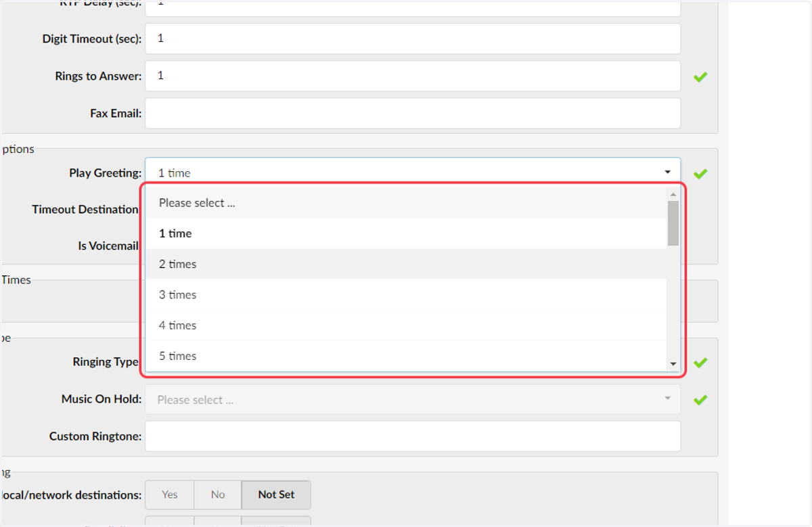Screen dimensions: 812x527
Task: Click green checkmark beside Rings to Answer
Action: (700, 76)
